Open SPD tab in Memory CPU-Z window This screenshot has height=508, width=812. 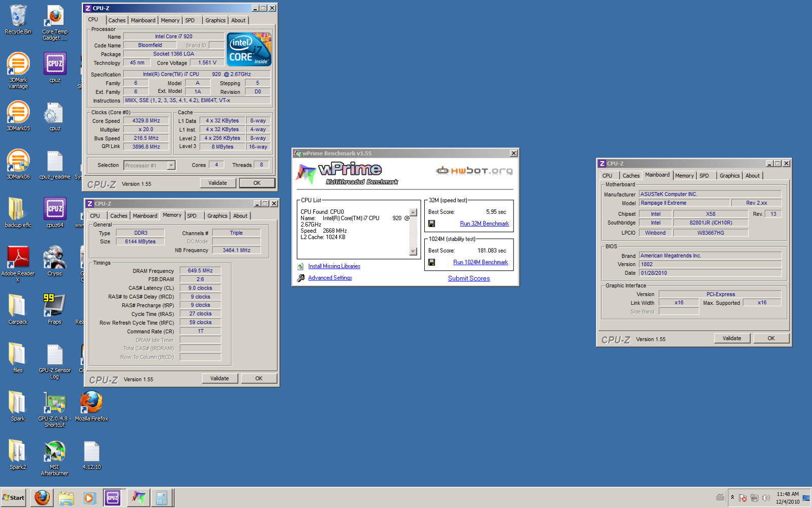pyautogui.click(x=192, y=216)
